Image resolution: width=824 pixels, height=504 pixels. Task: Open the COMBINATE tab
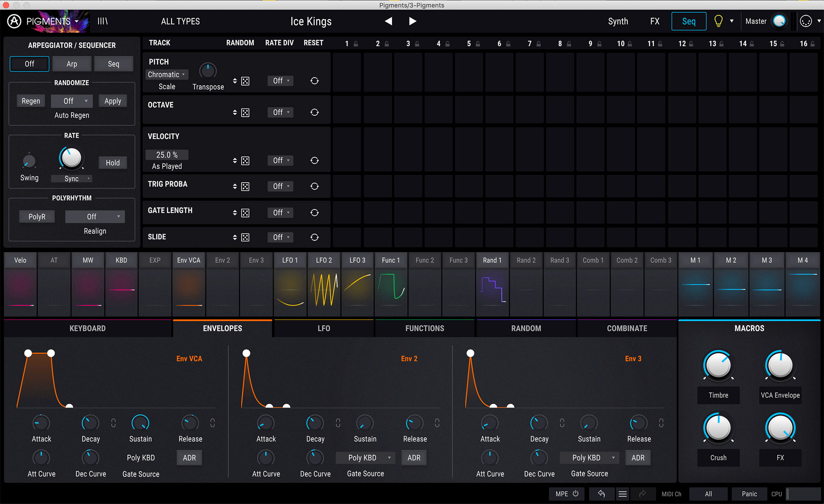coord(627,328)
